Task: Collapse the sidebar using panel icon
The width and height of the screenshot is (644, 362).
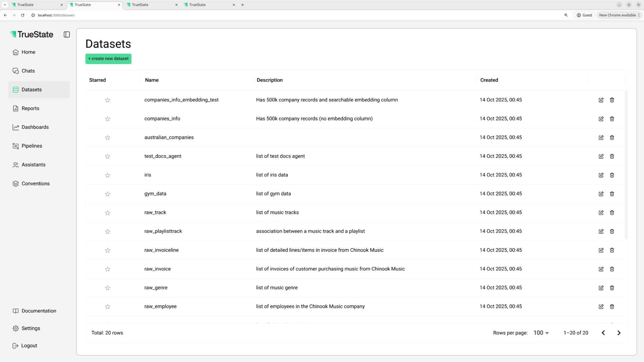Action: tap(67, 34)
